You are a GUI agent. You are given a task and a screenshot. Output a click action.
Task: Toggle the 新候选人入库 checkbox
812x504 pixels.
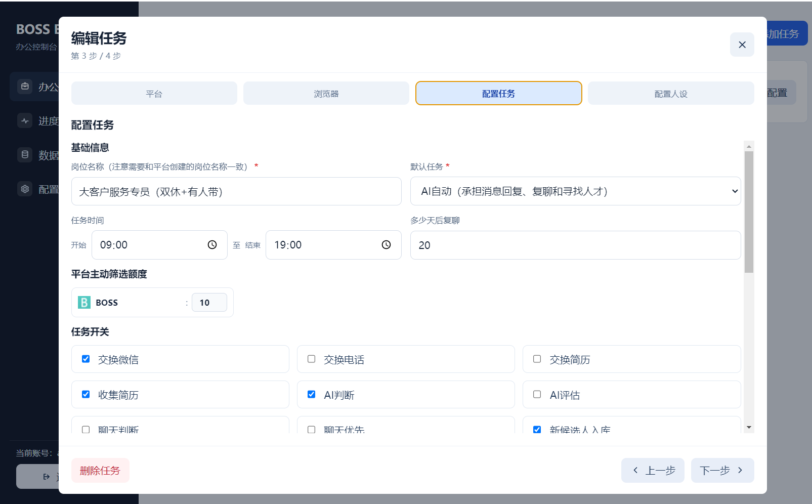pos(537,430)
